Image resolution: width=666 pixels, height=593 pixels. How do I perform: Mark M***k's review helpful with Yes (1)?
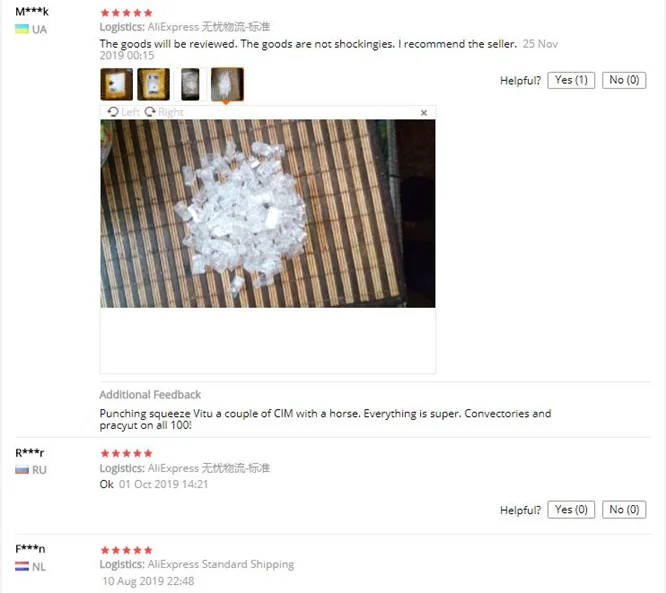pos(571,80)
